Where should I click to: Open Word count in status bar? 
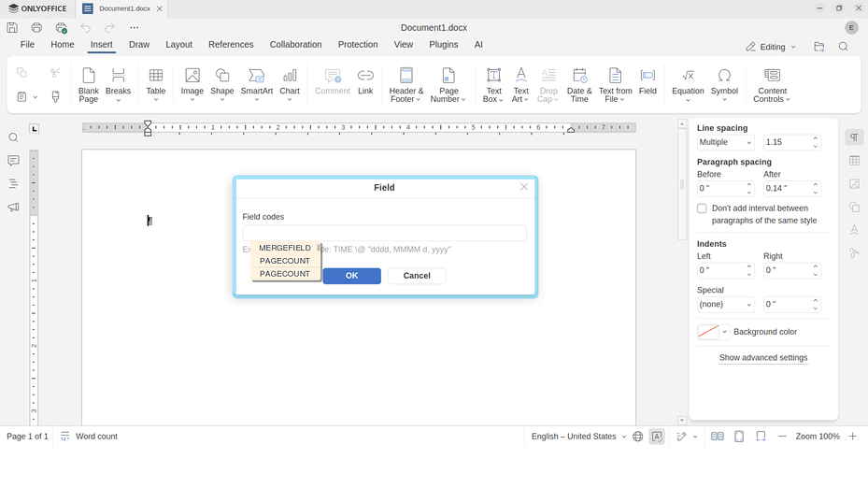89,437
